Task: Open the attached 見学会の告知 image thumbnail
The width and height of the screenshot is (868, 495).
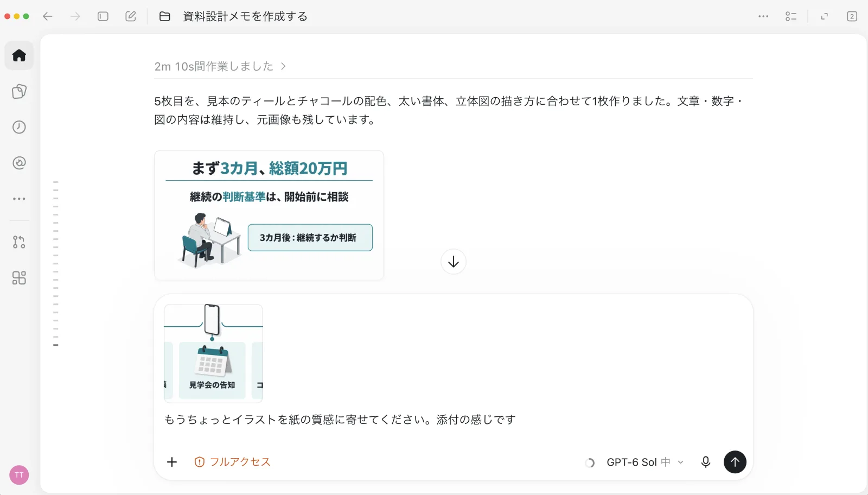Action: (x=213, y=353)
